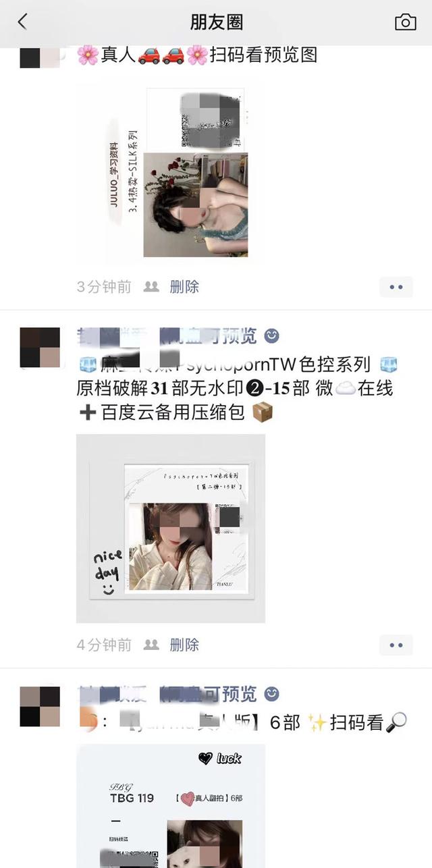Delete the post from 3分钟前
Image resolution: width=432 pixels, height=868 pixels.
[x=184, y=287]
